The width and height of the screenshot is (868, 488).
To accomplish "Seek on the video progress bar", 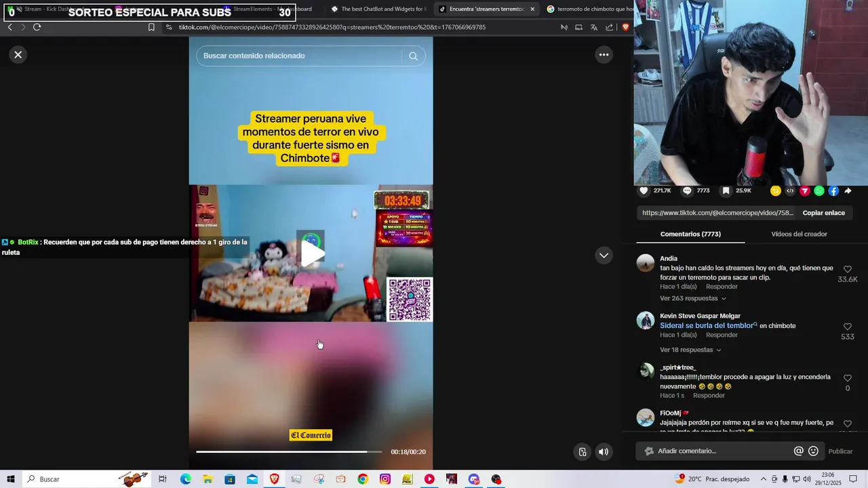I will coord(290,451).
